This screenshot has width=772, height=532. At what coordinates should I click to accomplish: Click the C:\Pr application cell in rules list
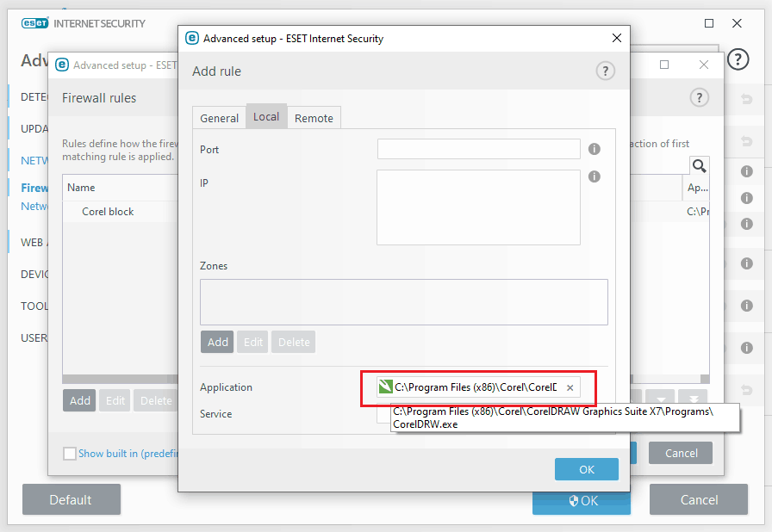coord(697,212)
